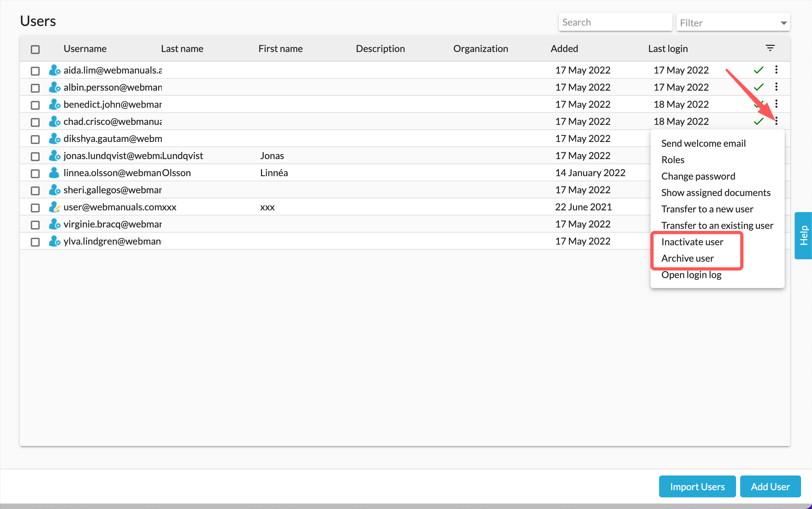The width and height of the screenshot is (812, 509).
Task: Check the box for linnea.olsson row
Action: click(x=35, y=173)
